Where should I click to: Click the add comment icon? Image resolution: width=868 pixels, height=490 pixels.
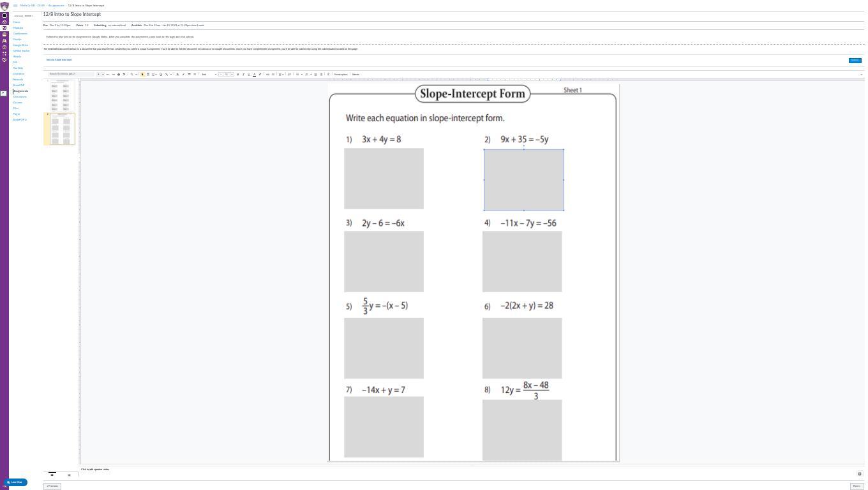[273, 74]
